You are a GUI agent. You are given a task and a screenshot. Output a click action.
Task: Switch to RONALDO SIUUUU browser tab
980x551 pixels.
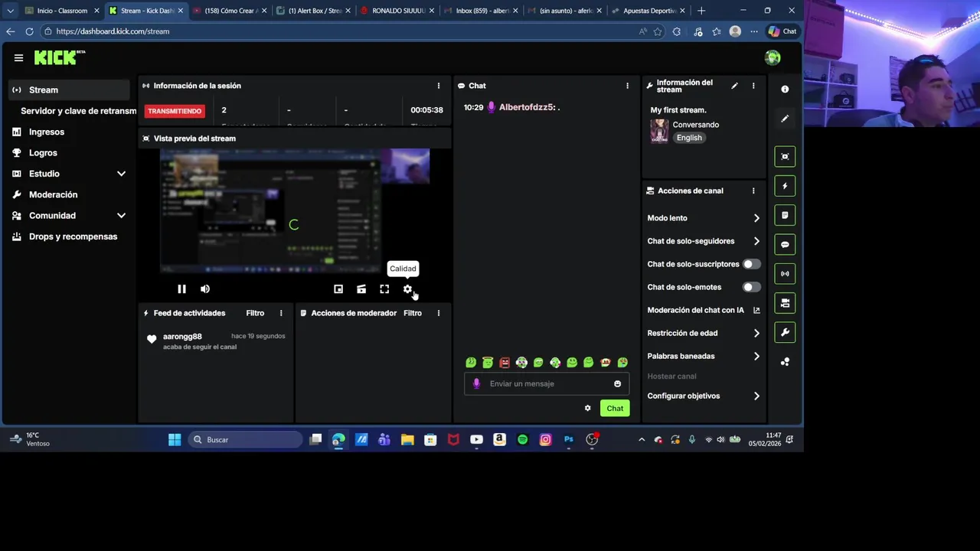click(x=397, y=11)
